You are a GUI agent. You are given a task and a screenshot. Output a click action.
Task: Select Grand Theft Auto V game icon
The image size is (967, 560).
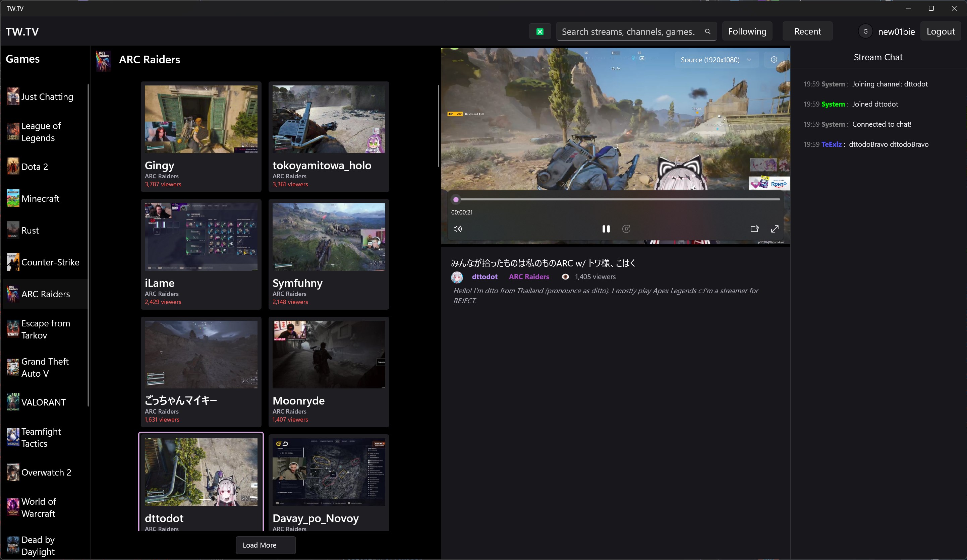[13, 367]
